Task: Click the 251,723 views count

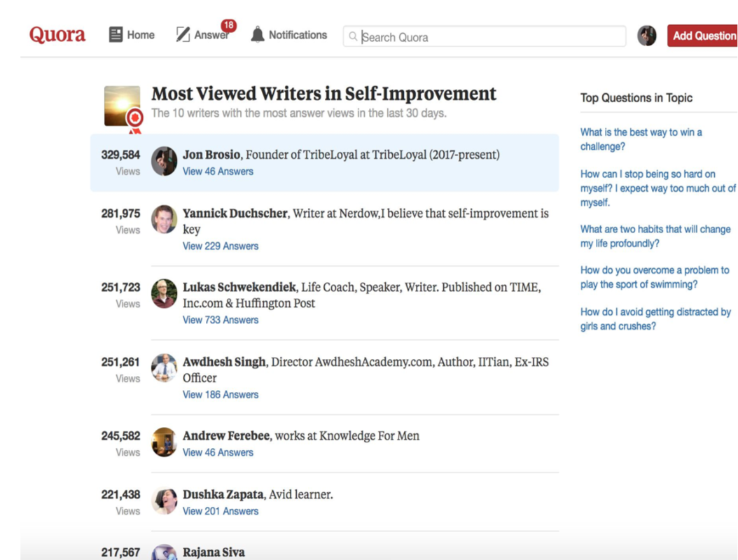Action: pos(120,288)
